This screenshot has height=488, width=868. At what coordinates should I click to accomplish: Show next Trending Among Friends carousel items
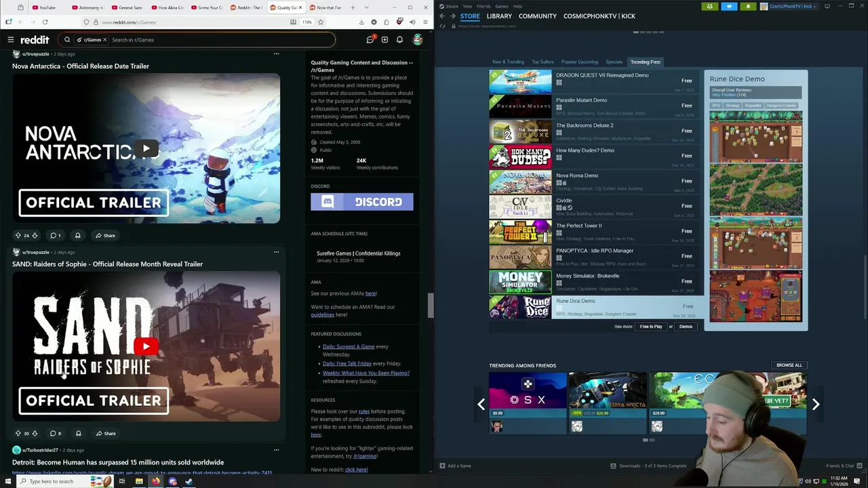coord(816,404)
